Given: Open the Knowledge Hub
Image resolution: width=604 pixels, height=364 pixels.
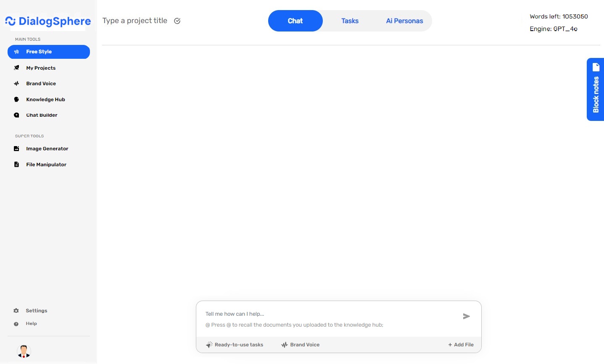Looking at the screenshot, I should point(45,99).
